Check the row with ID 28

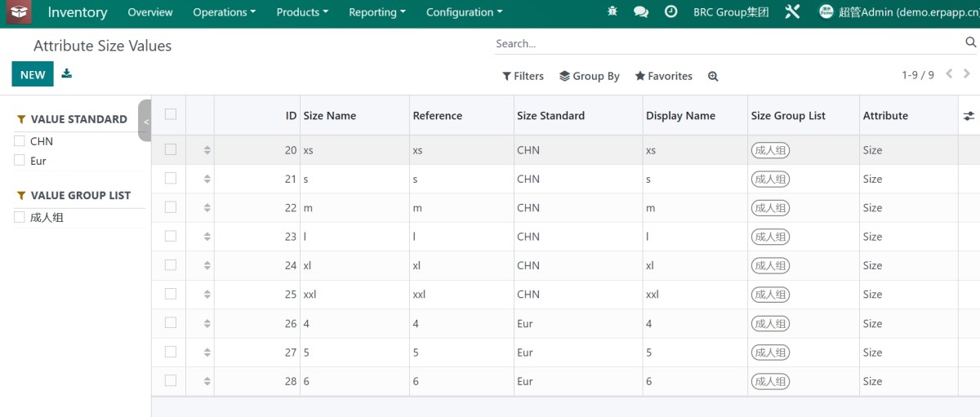(171, 380)
